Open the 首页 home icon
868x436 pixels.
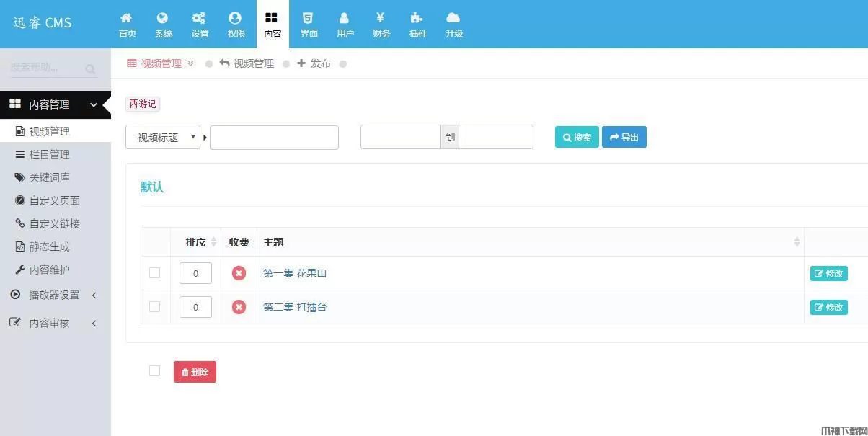(x=127, y=18)
